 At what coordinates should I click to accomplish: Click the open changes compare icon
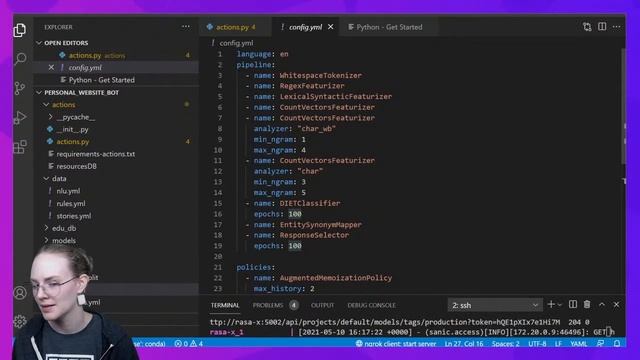(587, 27)
